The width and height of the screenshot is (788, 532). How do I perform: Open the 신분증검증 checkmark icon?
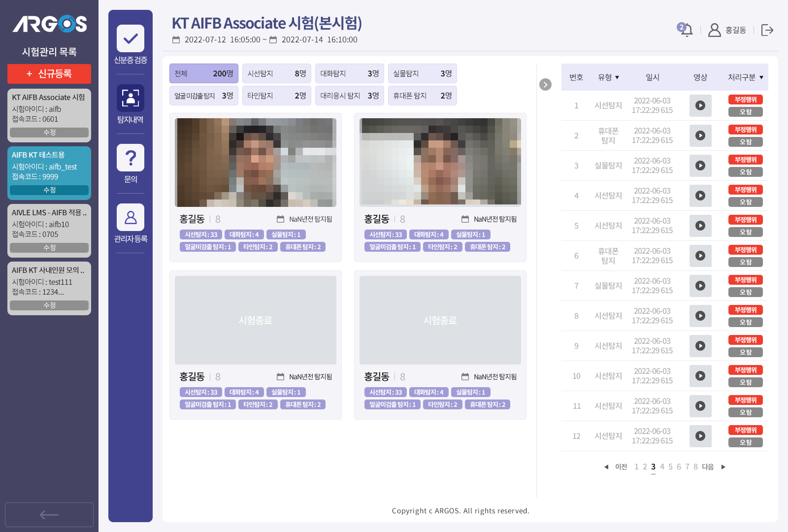pyautogui.click(x=131, y=38)
